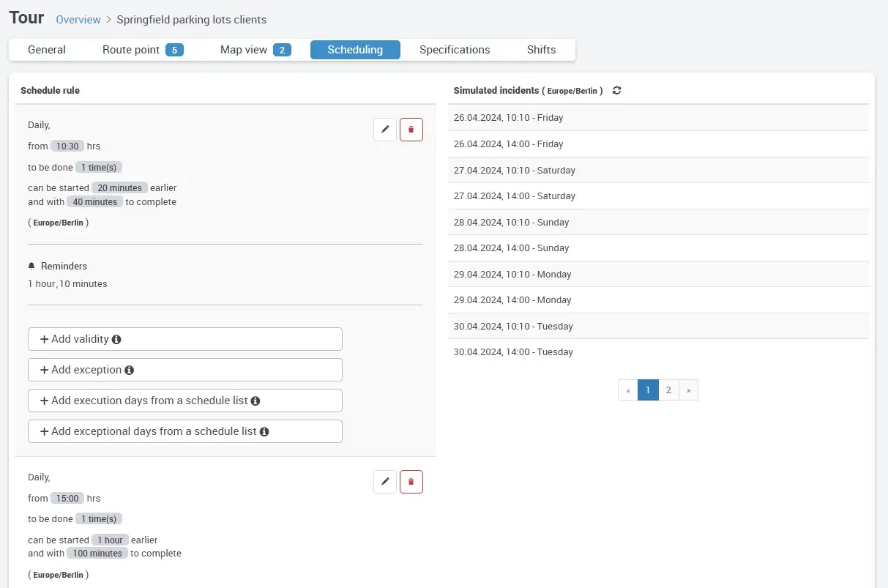The image size is (888, 588).
Task: Click info icon next to Add exception
Action: coord(129,371)
